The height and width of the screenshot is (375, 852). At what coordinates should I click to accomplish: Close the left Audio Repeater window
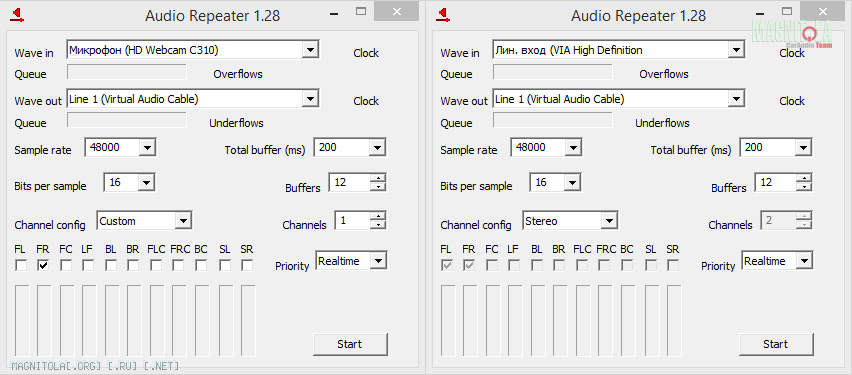tap(397, 11)
